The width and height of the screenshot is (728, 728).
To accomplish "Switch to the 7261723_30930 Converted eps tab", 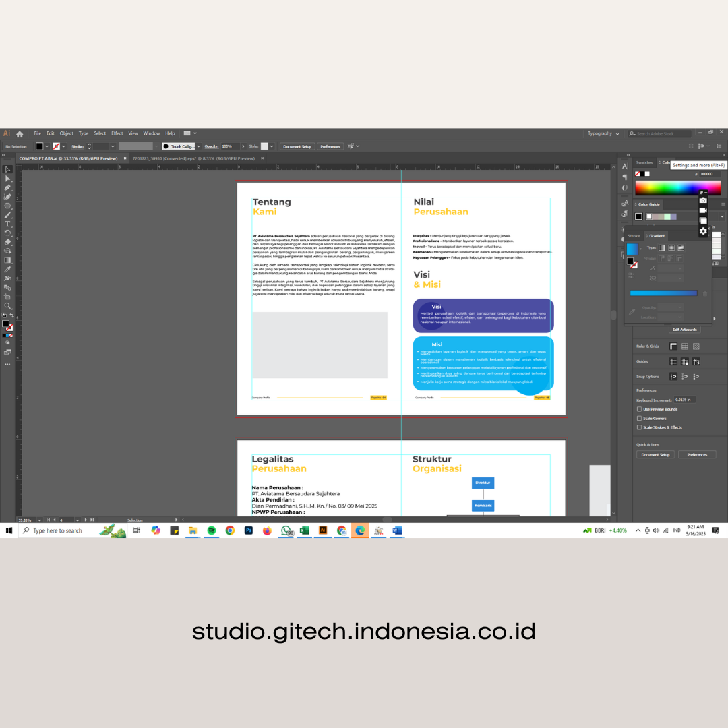I will tap(193, 158).
